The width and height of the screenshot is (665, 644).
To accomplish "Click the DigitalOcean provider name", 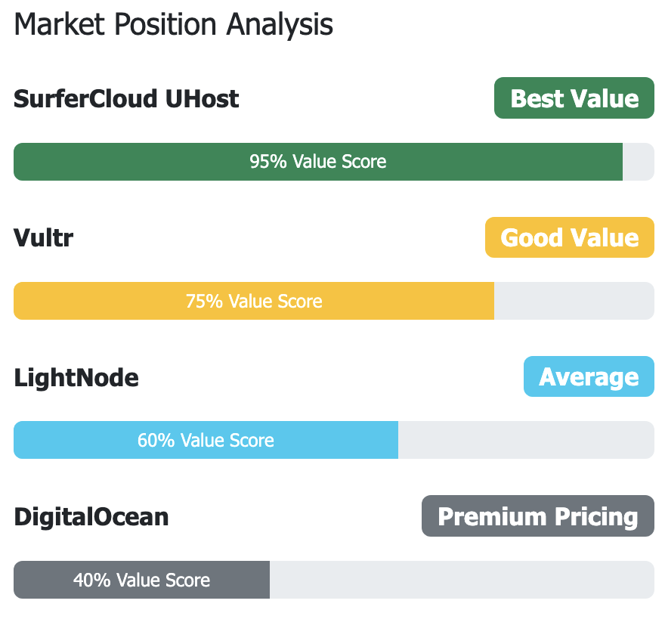I will [x=91, y=517].
